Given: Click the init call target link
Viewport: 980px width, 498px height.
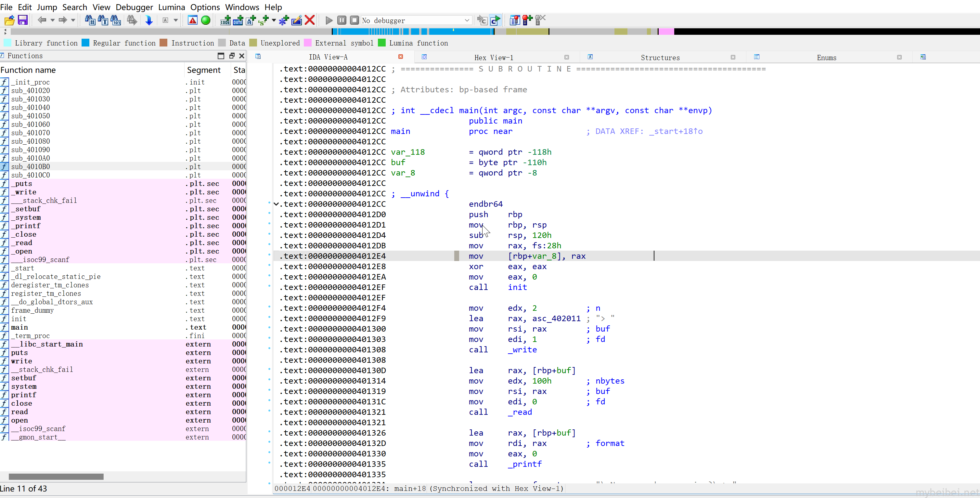Looking at the screenshot, I should click(517, 287).
